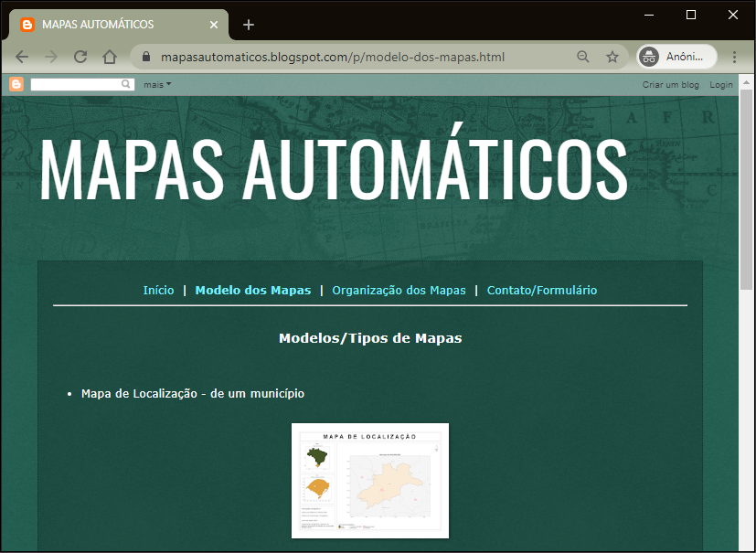Open the Contato/Formulário page
The height and width of the screenshot is (553, 756).
541,291
